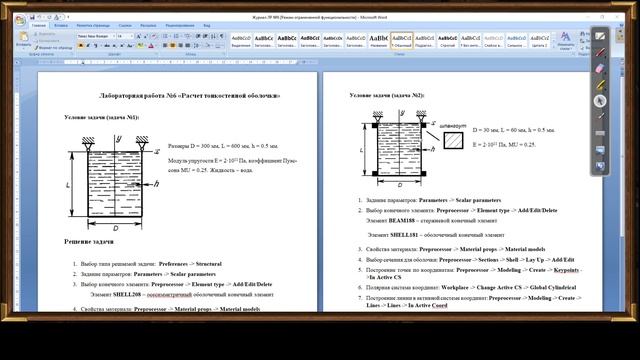Toggle superscript formatting
The image size is (640, 360).
(x=122, y=45)
